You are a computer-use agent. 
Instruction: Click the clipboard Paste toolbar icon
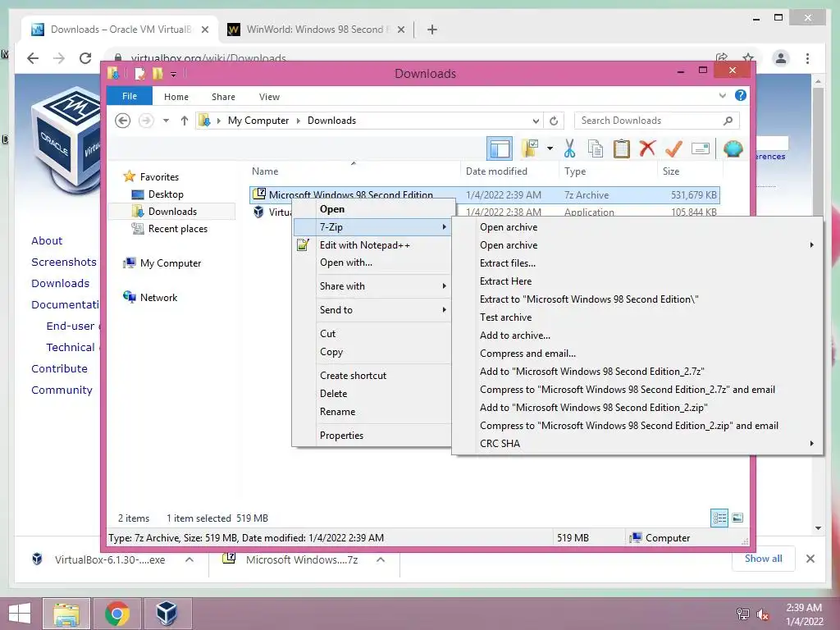[622, 148]
